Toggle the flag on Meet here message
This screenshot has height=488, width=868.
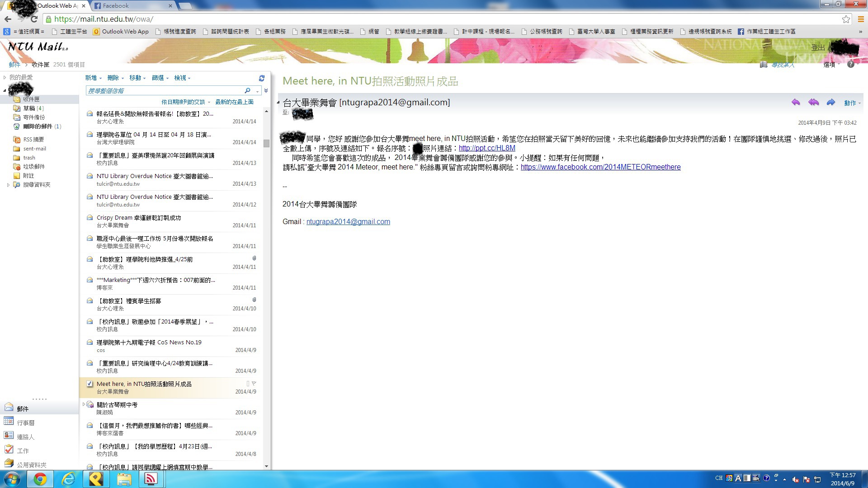click(x=254, y=384)
